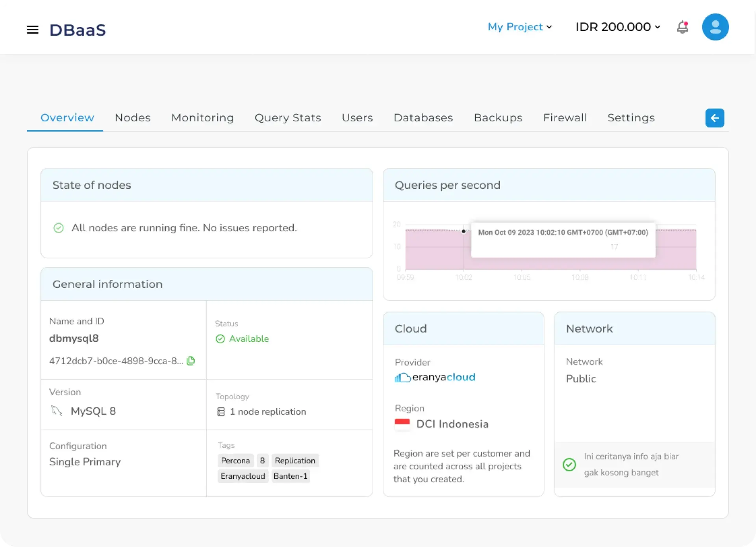Expand the IDR 200.000 balance dropdown
Image resolution: width=756 pixels, height=547 pixels.
[618, 27]
